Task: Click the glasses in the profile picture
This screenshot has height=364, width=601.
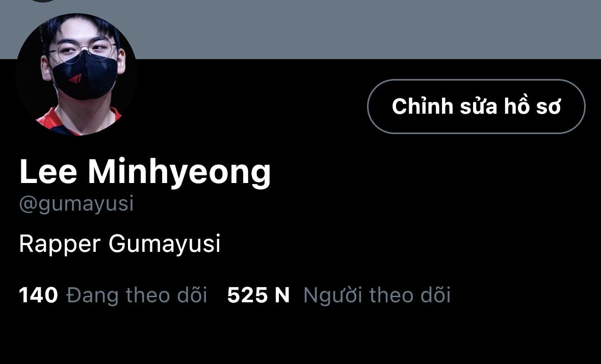Action: click(83, 50)
